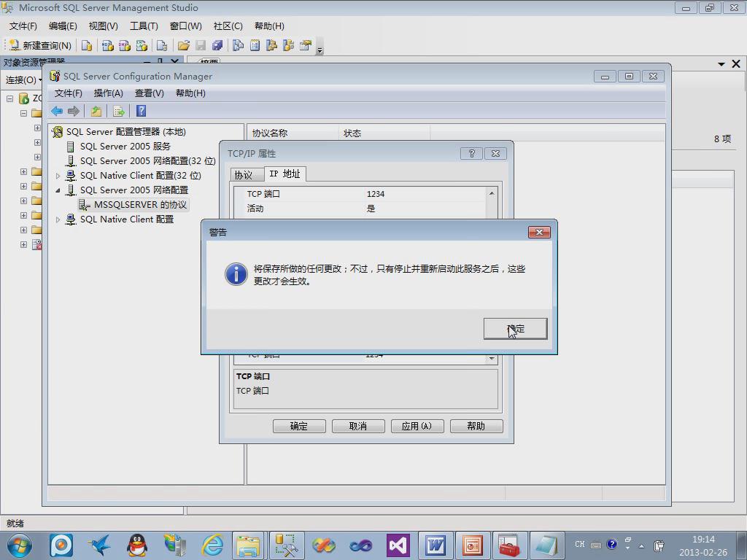Show hidden system tray icons arrow
747x560 pixels.
pyautogui.click(x=642, y=546)
